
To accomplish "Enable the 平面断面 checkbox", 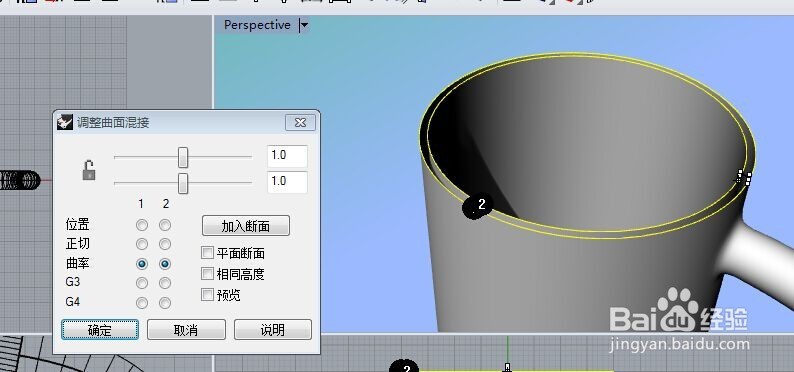I will (x=207, y=253).
